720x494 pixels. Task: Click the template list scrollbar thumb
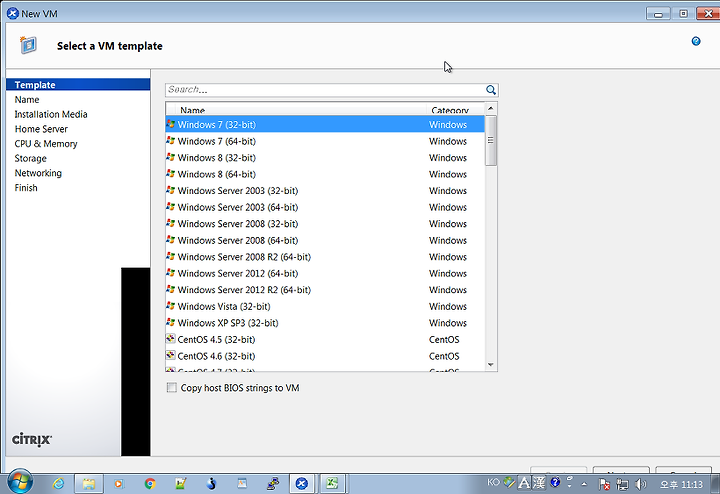490,140
